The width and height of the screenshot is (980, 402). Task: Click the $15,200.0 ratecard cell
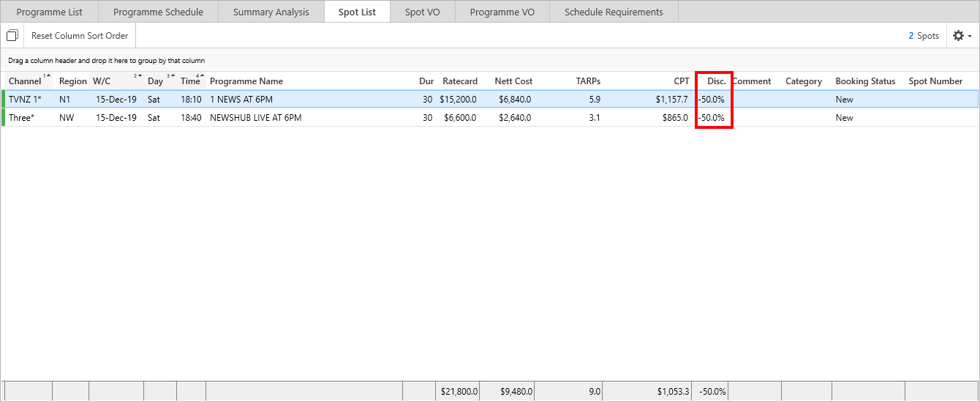pyautogui.click(x=459, y=100)
